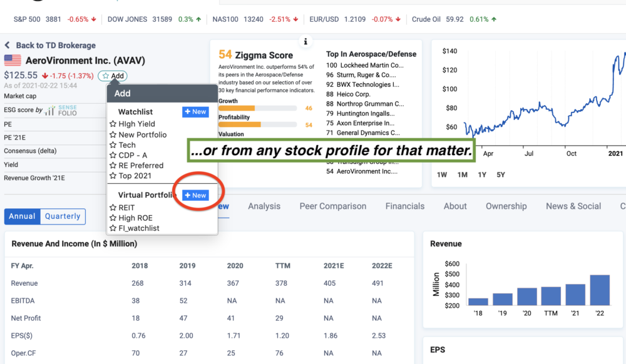The width and height of the screenshot is (626, 364).
Task: Open the Ziggma Score info icon
Action: coord(305,41)
